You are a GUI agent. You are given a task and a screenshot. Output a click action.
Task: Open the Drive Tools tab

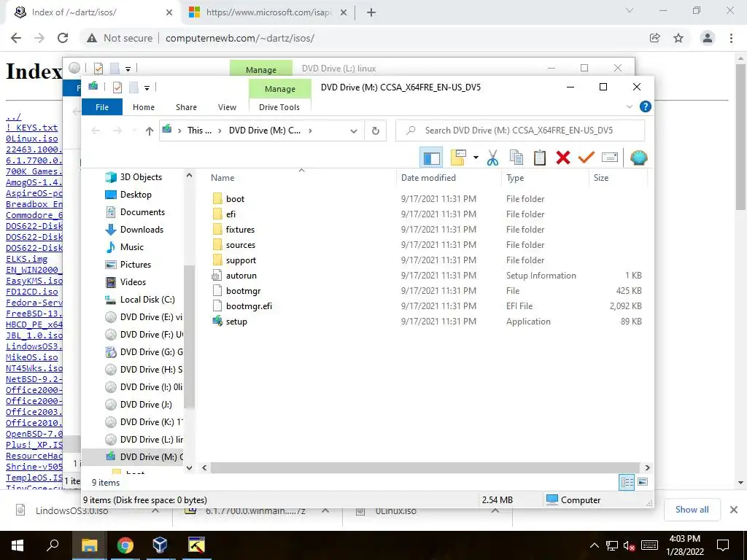click(279, 107)
